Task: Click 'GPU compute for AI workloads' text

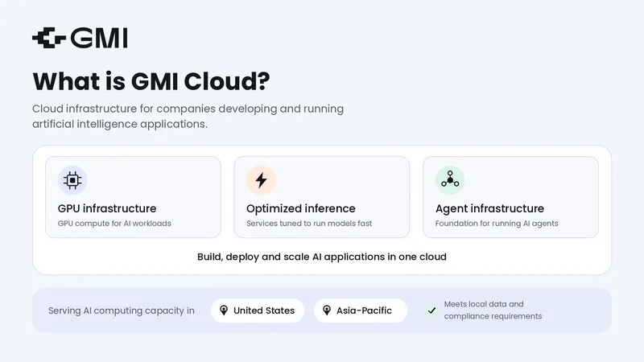Action: pyautogui.click(x=114, y=224)
